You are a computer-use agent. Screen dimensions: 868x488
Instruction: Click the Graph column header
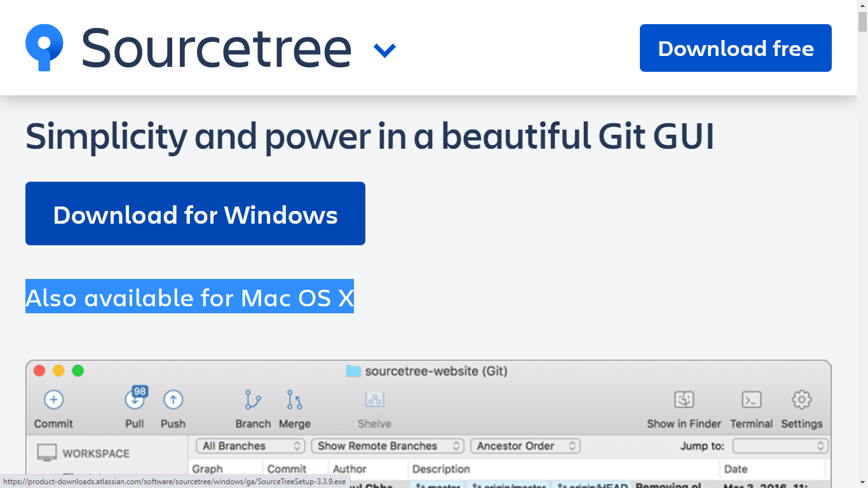(207, 469)
